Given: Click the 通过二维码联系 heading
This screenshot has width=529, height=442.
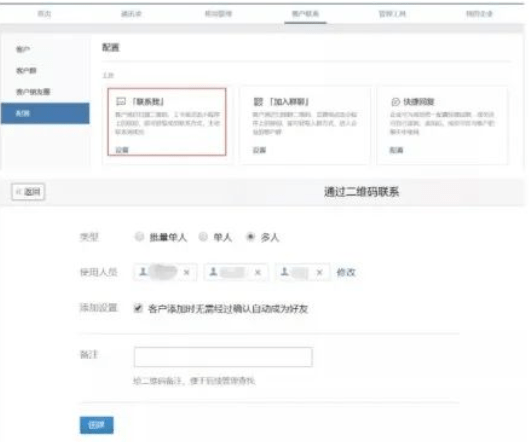Looking at the screenshot, I should pyautogui.click(x=361, y=192).
